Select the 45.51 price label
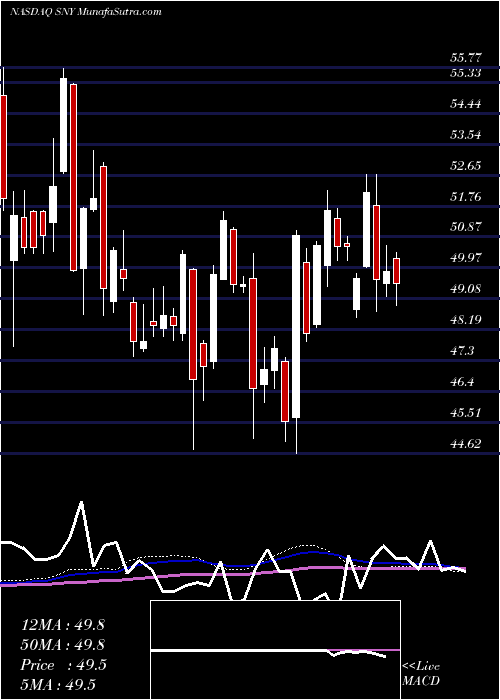This screenshot has height=700, width=500. [466, 413]
